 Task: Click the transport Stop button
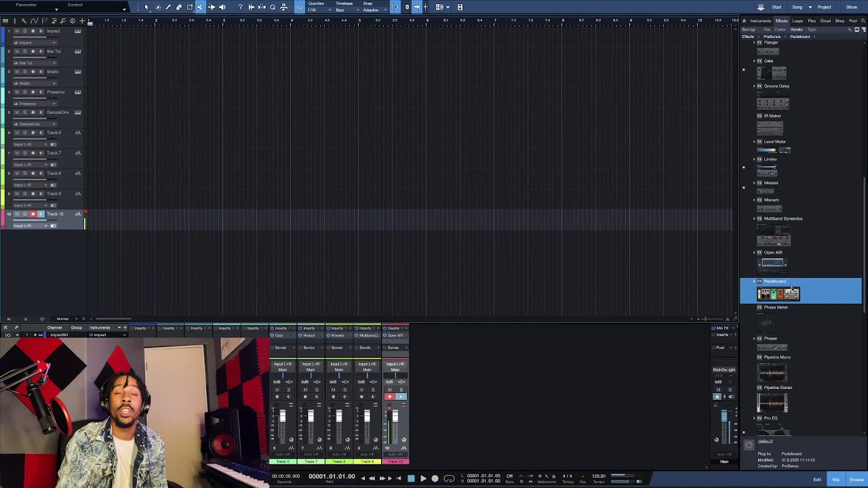tap(411, 479)
